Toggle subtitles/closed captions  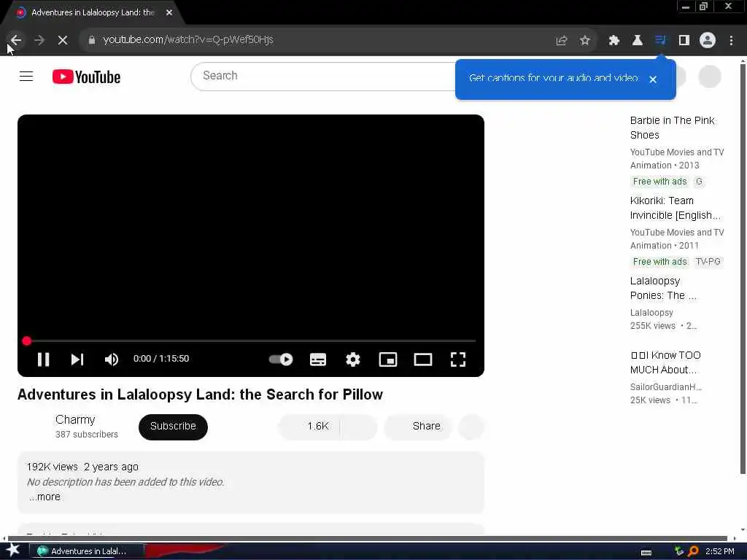[318, 359]
